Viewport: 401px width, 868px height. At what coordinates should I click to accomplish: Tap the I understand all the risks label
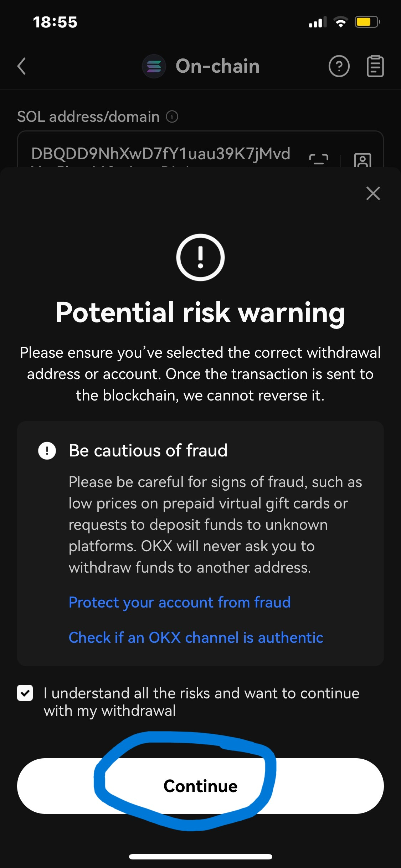click(201, 702)
